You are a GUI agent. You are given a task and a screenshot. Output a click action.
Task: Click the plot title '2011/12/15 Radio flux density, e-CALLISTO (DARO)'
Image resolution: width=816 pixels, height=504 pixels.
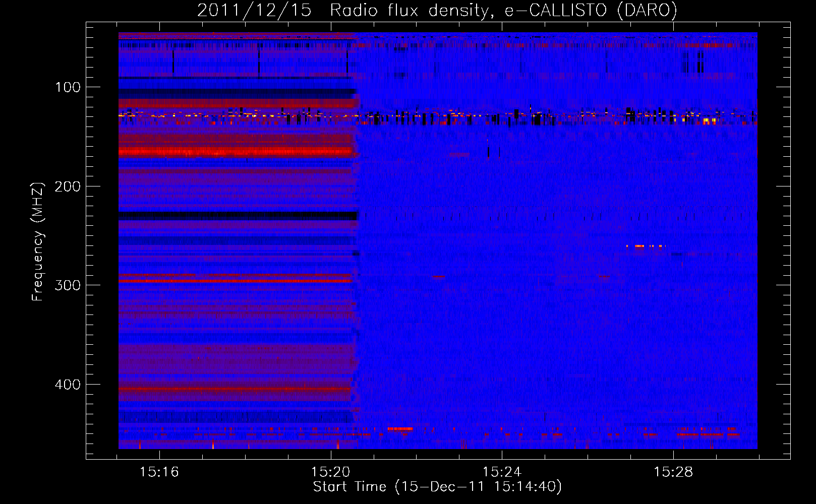point(437,11)
